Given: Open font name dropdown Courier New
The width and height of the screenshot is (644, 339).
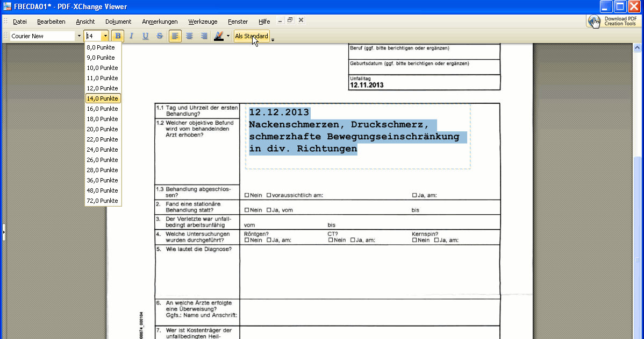Looking at the screenshot, I should point(79,36).
